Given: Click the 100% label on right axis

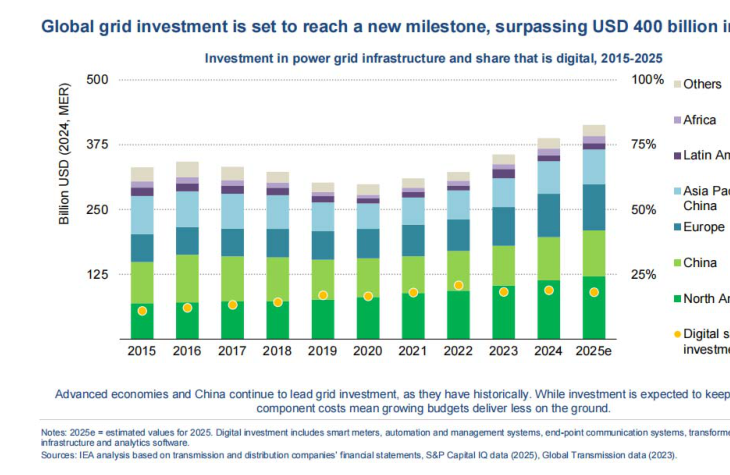Looking at the screenshot, I should (x=648, y=80).
